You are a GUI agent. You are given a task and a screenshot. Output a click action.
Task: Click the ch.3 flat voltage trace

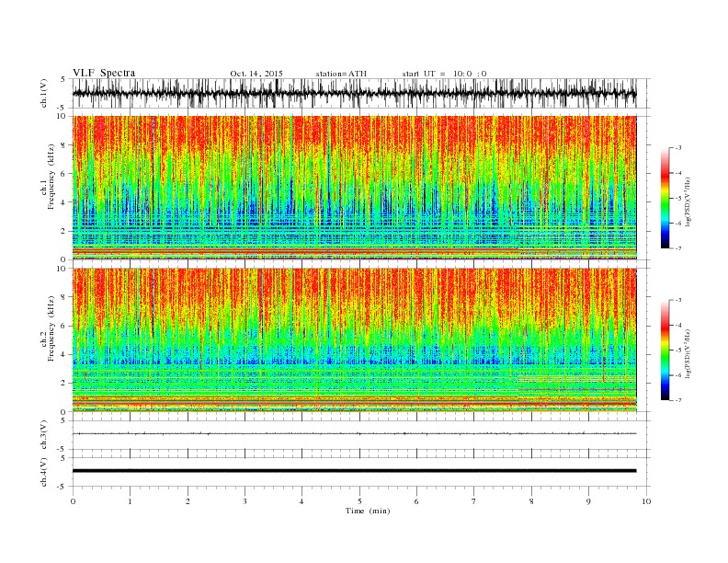354,433
